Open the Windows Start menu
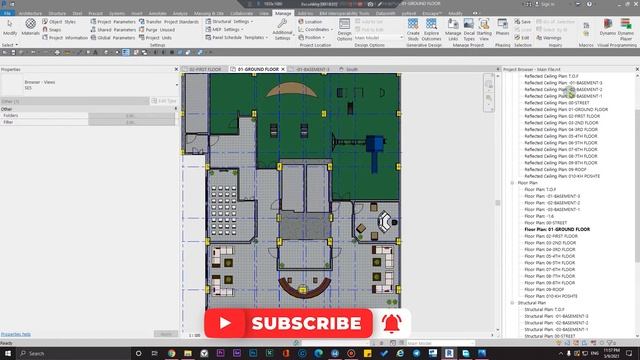The width and height of the screenshot is (640, 360). [7, 353]
